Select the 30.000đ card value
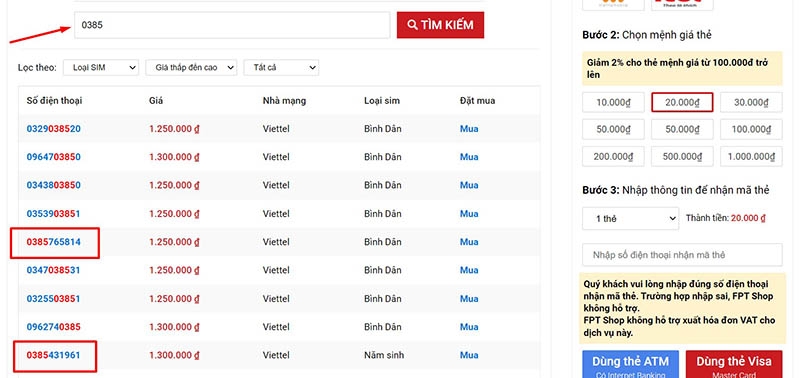The image size is (800, 378). [x=751, y=102]
